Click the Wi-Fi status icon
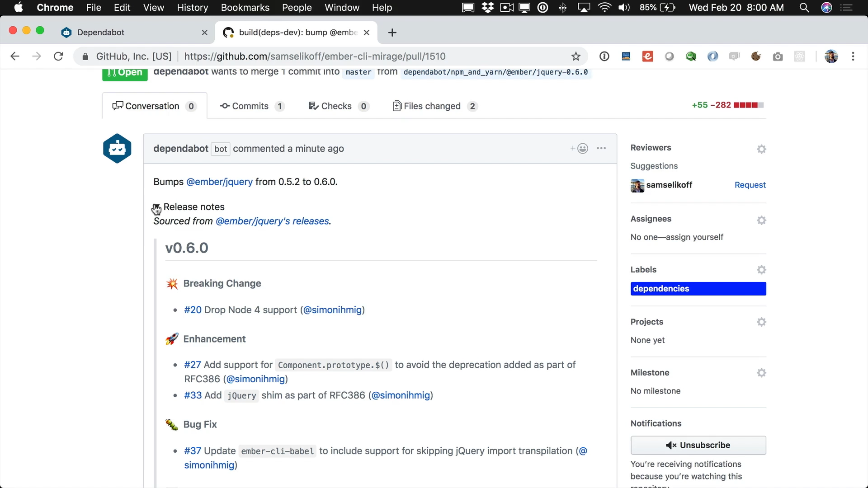 (x=604, y=8)
